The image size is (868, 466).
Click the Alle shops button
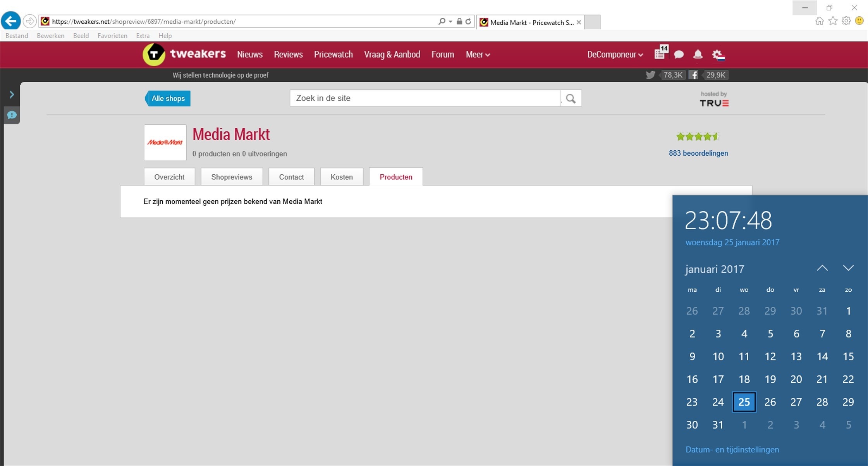click(x=168, y=98)
